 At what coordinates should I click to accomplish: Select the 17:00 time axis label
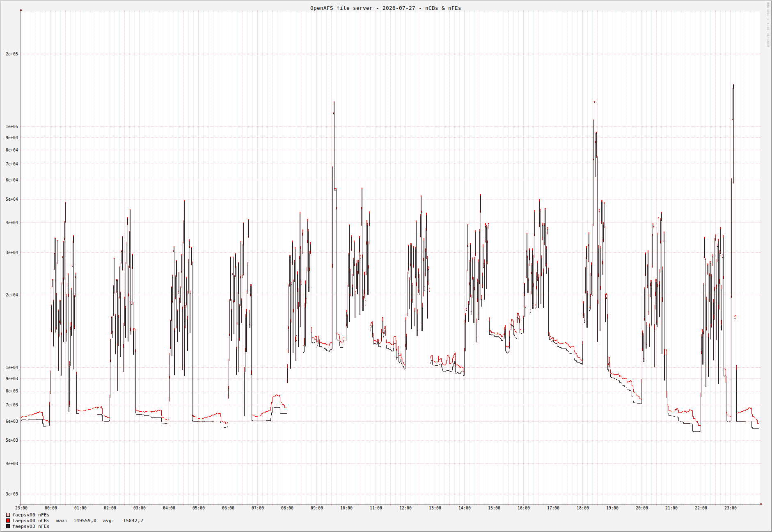[x=553, y=508]
